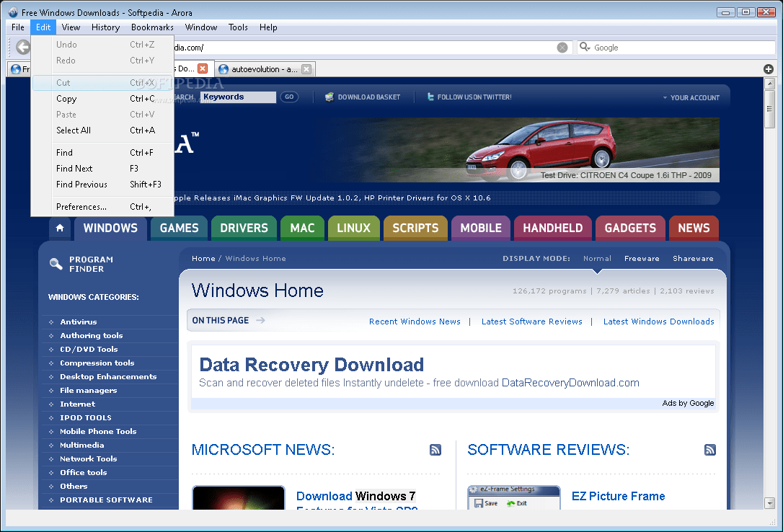Image resolution: width=783 pixels, height=532 pixels.
Task: Open the Multimedia category
Action: click(x=82, y=445)
